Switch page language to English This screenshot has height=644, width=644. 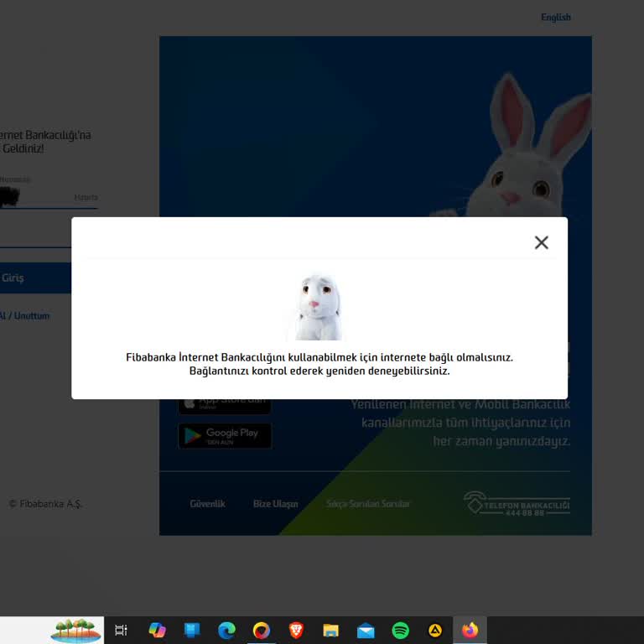tap(555, 18)
